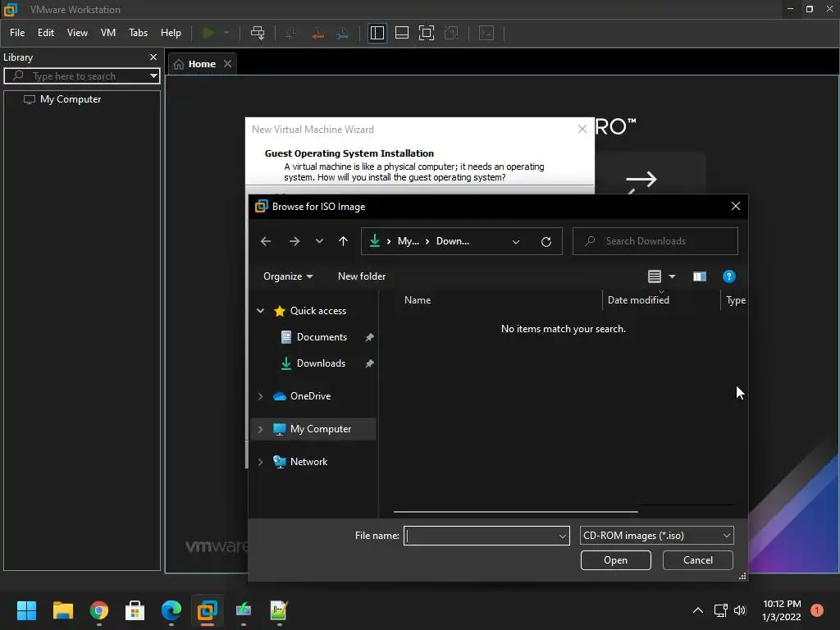Close the Library panel
The image size is (840, 630).
153,57
